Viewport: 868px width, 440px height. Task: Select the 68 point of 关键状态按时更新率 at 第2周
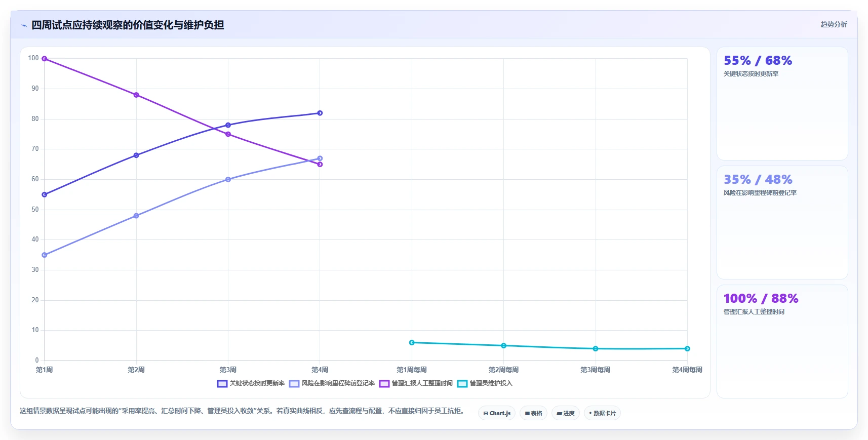(136, 155)
